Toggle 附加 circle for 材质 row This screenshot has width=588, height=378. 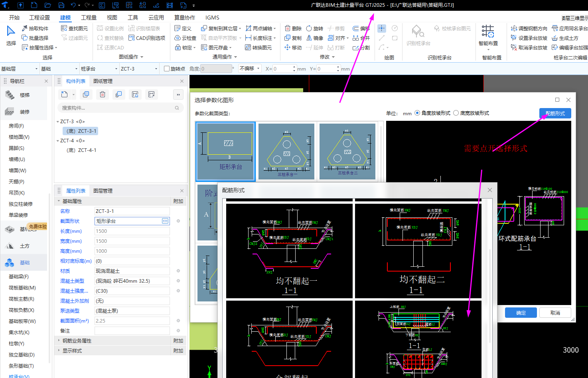[178, 271]
